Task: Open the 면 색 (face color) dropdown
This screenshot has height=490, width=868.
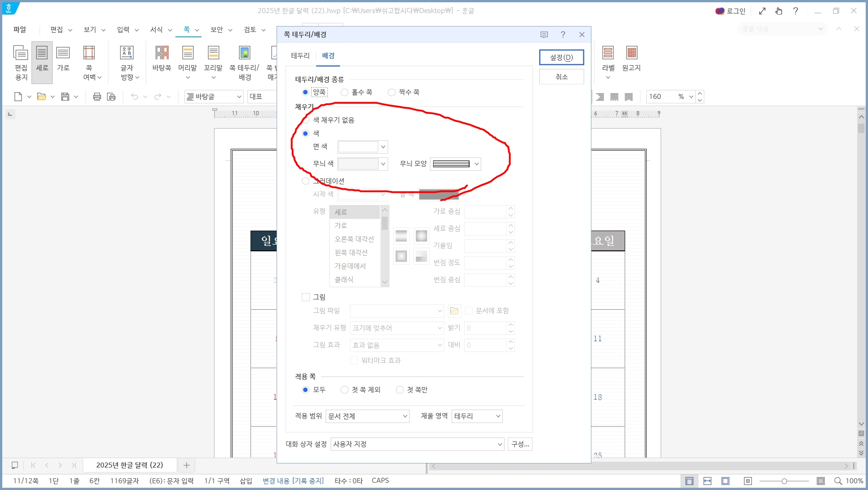Action: [383, 147]
